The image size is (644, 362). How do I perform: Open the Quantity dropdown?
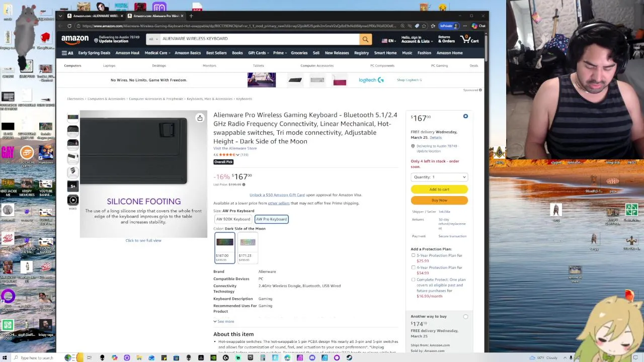pos(439,177)
